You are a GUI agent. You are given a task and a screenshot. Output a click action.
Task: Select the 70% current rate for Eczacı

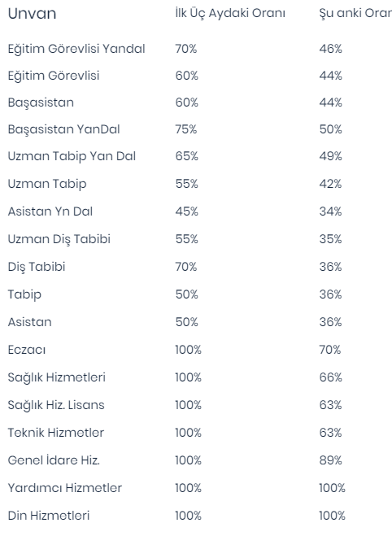(330, 350)
